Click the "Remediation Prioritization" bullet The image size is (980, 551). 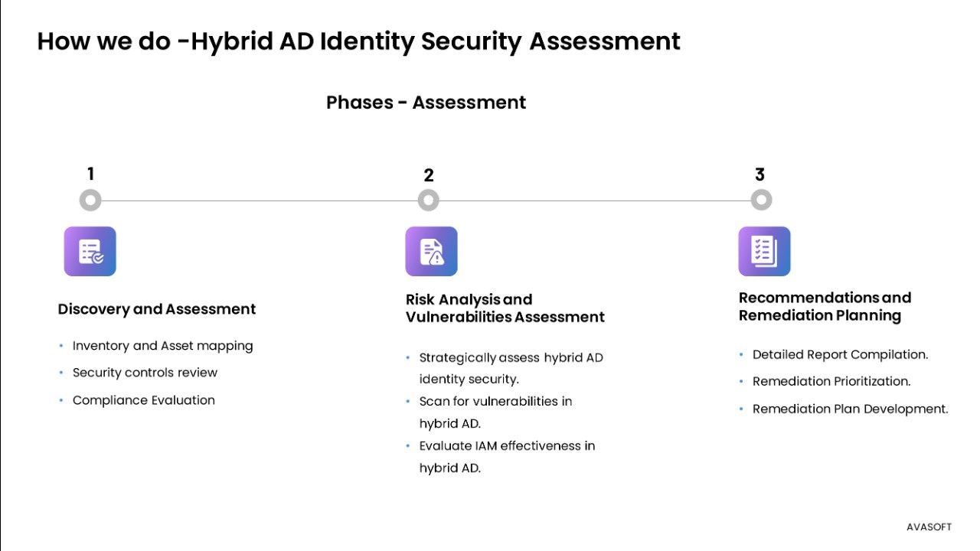831,381
